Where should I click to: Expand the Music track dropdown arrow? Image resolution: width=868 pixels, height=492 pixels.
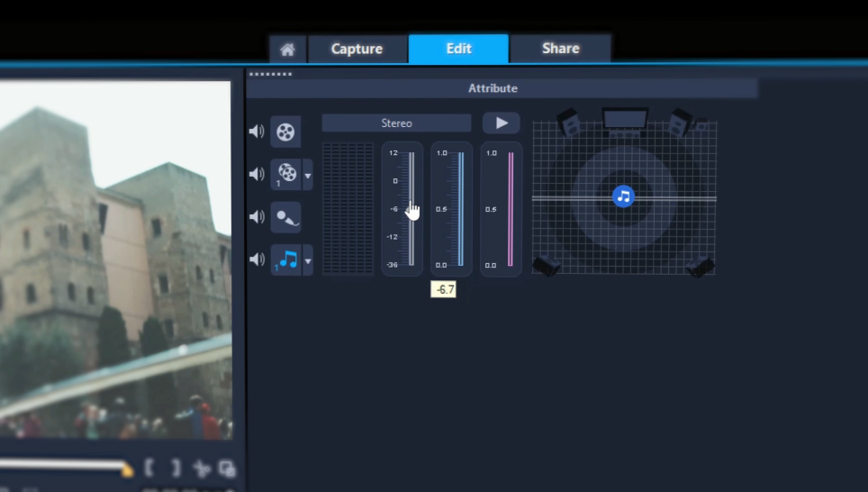pyautogui.click(x=308, y=260)
